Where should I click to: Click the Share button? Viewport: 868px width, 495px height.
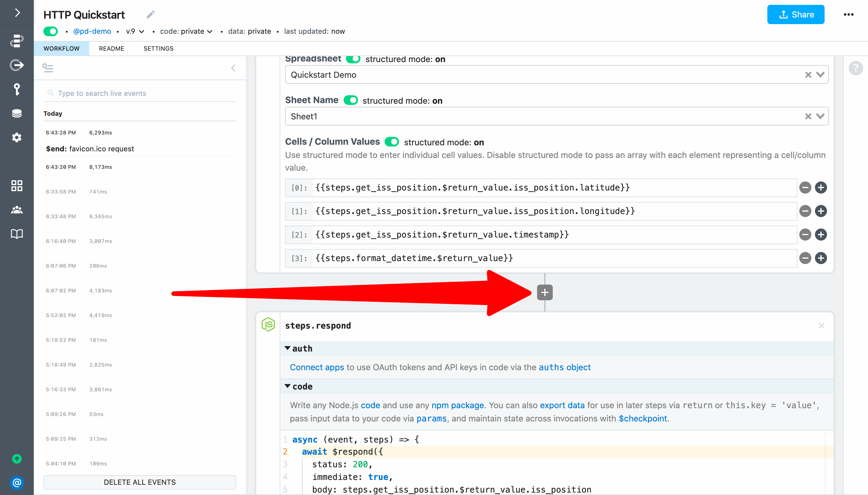pos(795,14)
